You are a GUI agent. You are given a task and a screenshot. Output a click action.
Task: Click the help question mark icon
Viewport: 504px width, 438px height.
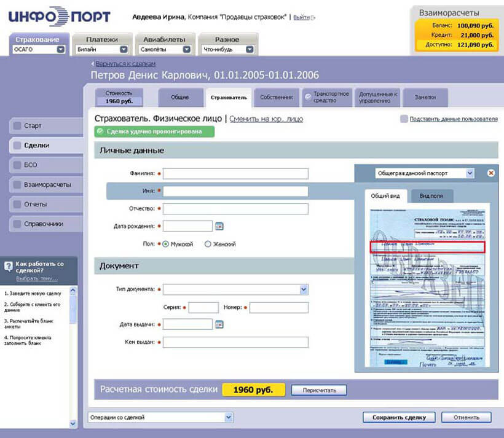(8, 267)
